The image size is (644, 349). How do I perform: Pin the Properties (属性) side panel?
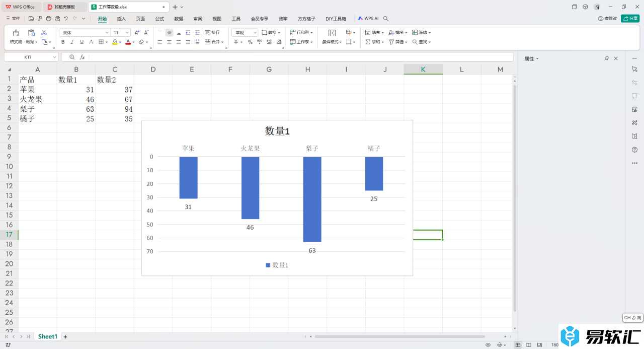[x=606, y=58]
